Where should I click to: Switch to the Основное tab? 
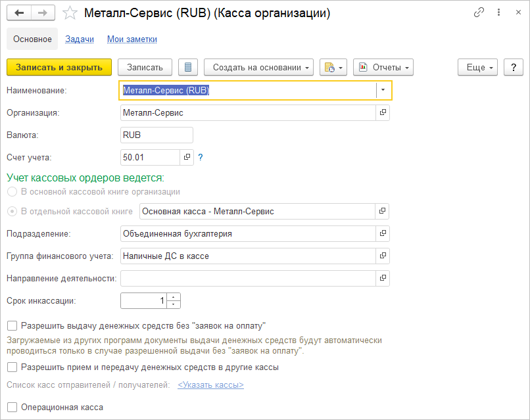(32, 39)
